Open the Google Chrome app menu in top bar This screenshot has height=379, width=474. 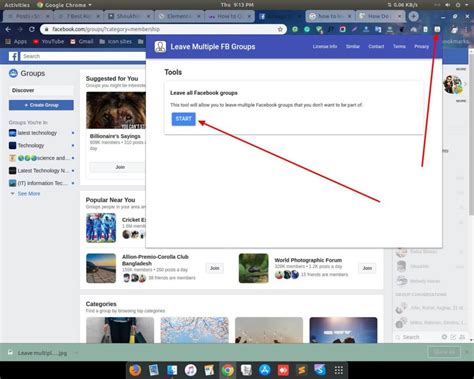(x=64, y=5)
